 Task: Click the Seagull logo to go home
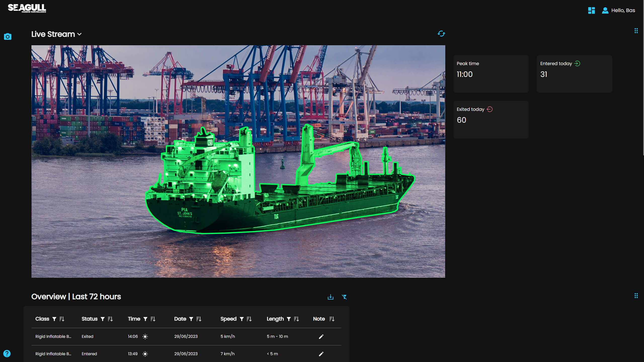tap(27, 8)
